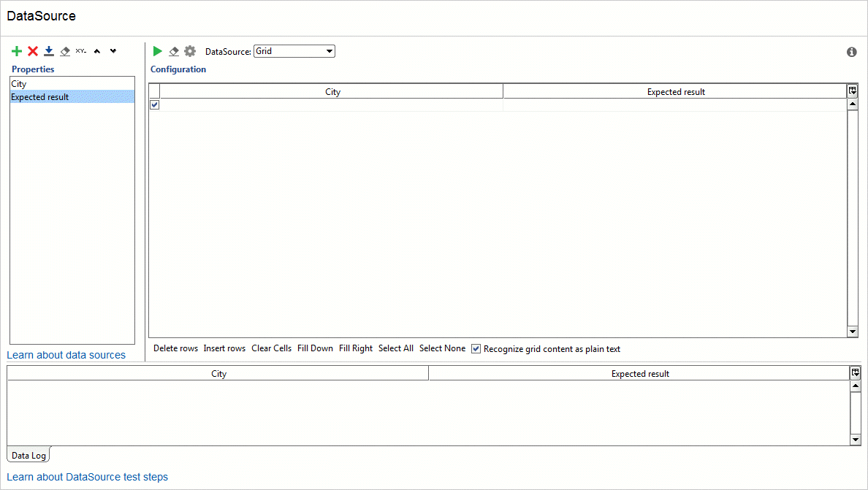Click the XY- rename icon
Viewport: 868px width, 490px height.
click(x=80, y=51)
